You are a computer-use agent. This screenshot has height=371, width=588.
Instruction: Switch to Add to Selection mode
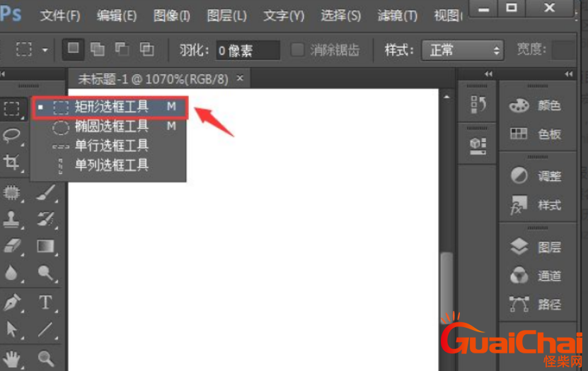click(x=98, y=49)
